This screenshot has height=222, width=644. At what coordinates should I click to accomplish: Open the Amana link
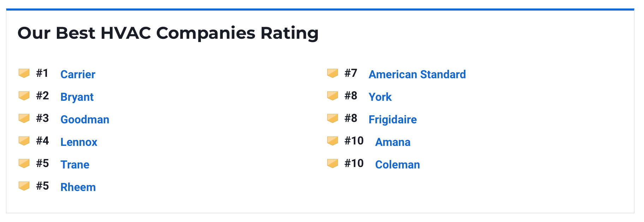[393, 142]
